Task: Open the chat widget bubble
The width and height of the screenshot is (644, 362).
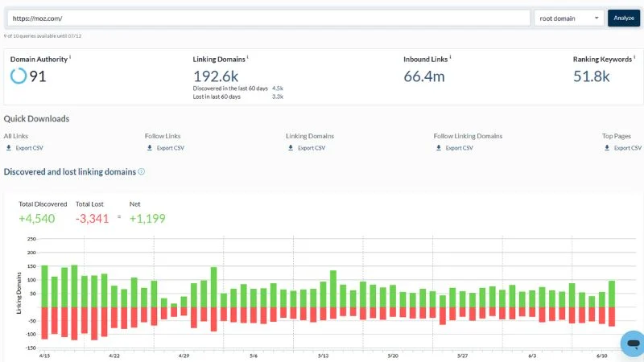Action: [633, 343]
